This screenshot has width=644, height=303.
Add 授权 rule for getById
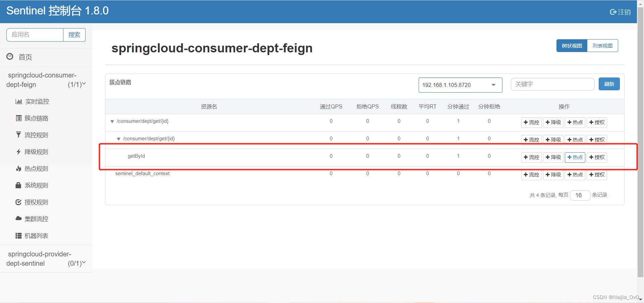597,157
